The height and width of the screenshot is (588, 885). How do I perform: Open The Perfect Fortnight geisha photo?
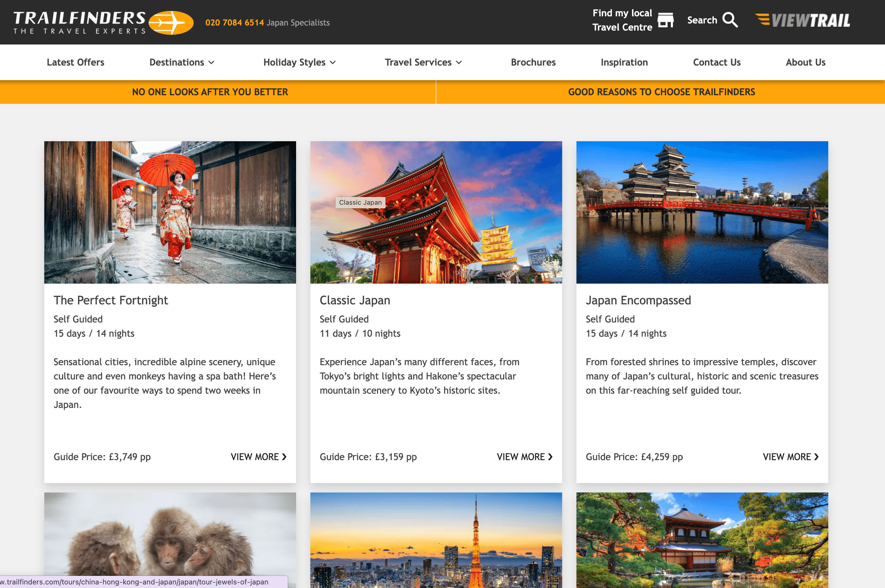(170, 212)
